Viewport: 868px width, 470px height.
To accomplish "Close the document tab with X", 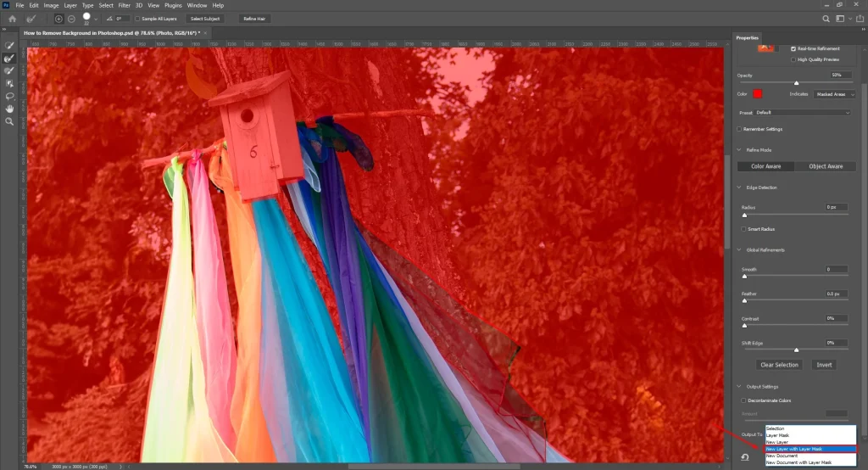I will click(205, 33).
